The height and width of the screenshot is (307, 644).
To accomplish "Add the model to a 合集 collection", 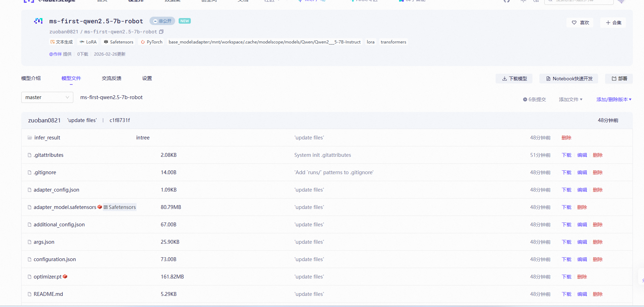I will [x=613, y=23].
